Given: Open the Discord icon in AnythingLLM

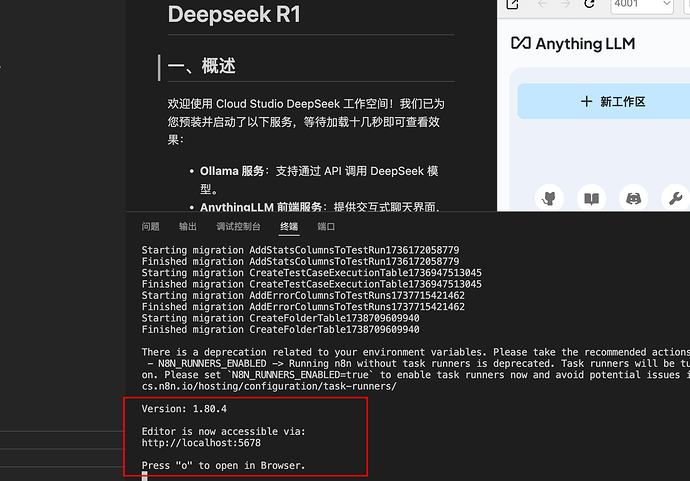Looking at the screenshot, I should 633,198.
